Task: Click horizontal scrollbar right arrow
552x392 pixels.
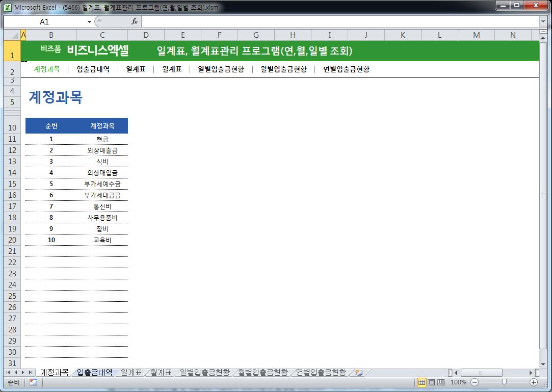Action: click(x=531, y=372)
